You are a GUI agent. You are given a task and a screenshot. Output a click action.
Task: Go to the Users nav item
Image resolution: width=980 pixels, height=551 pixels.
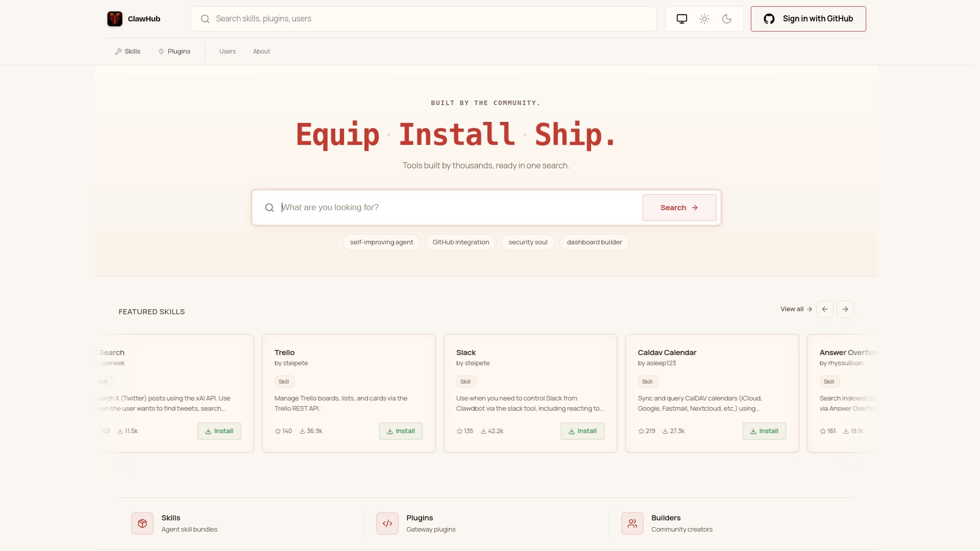point(228,52)
